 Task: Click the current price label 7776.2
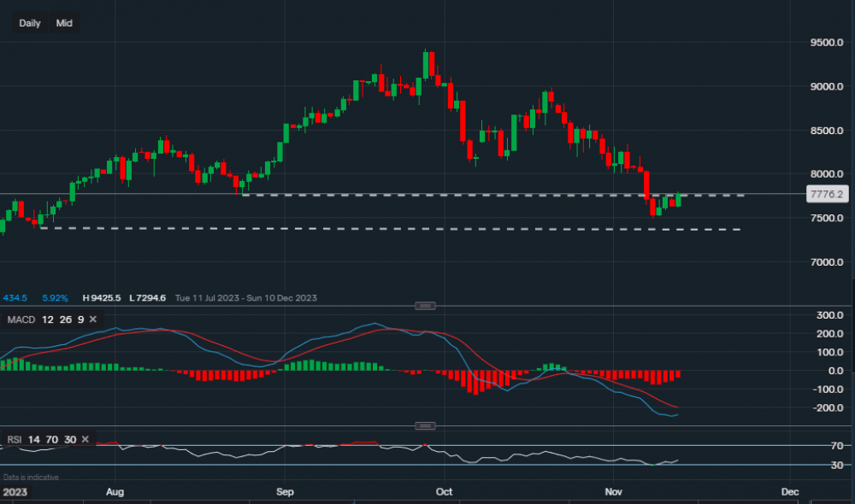825,195
